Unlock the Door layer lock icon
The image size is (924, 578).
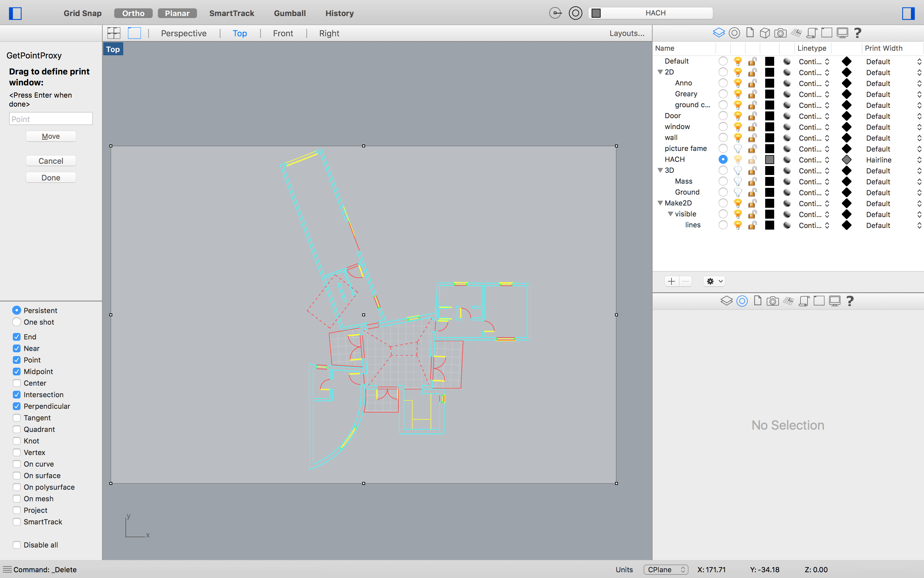click(753, 116)
